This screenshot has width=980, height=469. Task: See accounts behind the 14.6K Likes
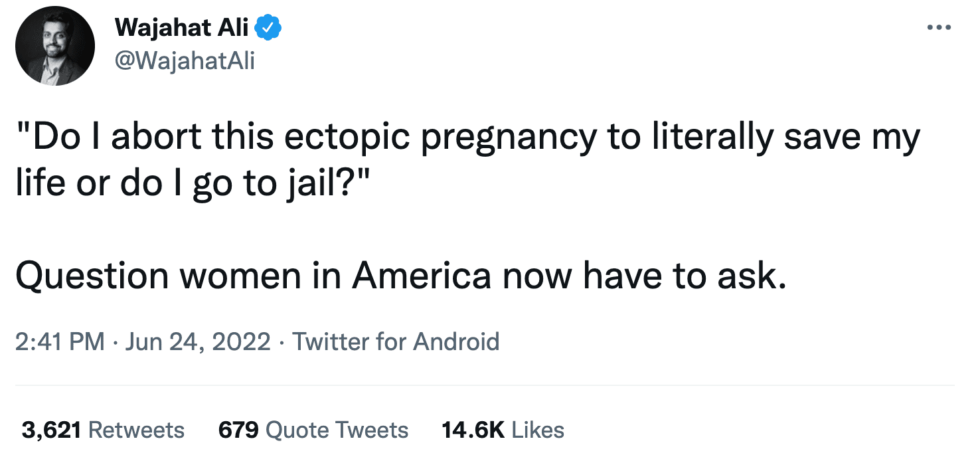[503, 430]
